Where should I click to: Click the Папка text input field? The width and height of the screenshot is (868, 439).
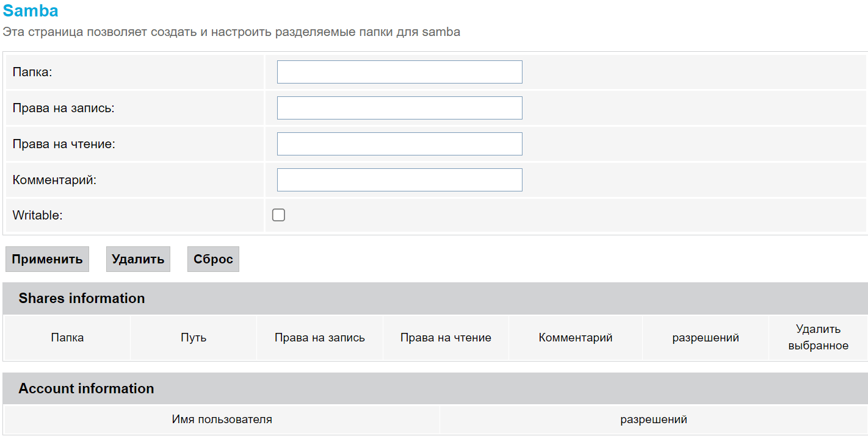(x=399, y=72)
